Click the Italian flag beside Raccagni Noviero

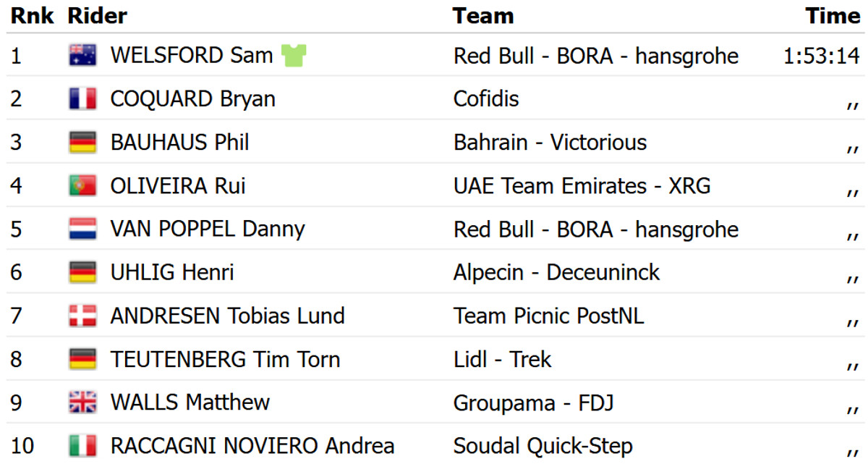point(82,446)
